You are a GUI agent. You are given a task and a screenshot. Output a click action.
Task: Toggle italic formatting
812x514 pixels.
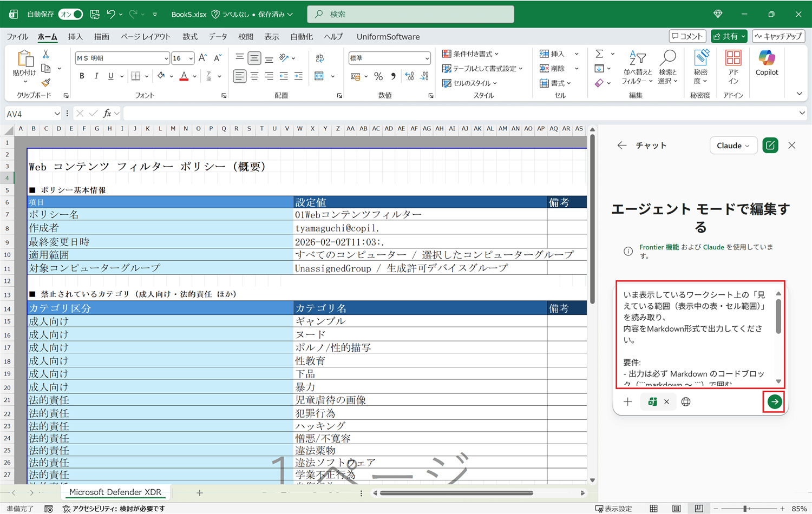pyautogui.click(x=96, y=76)
